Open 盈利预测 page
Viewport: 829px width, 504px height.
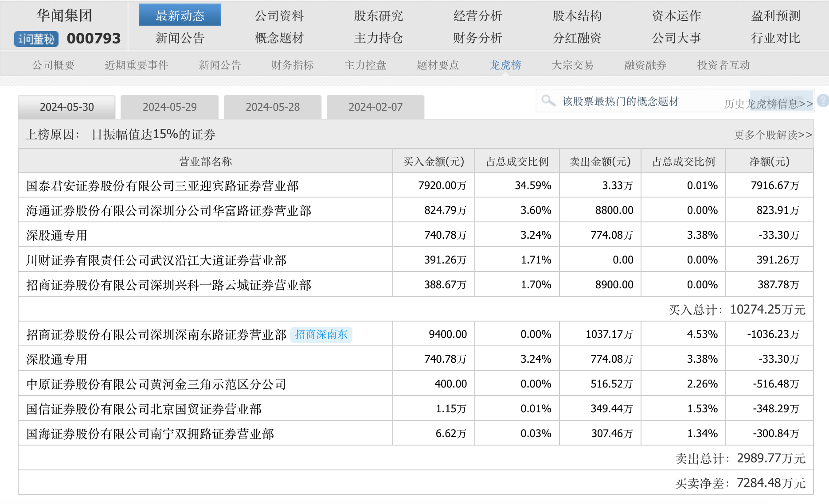775,16
